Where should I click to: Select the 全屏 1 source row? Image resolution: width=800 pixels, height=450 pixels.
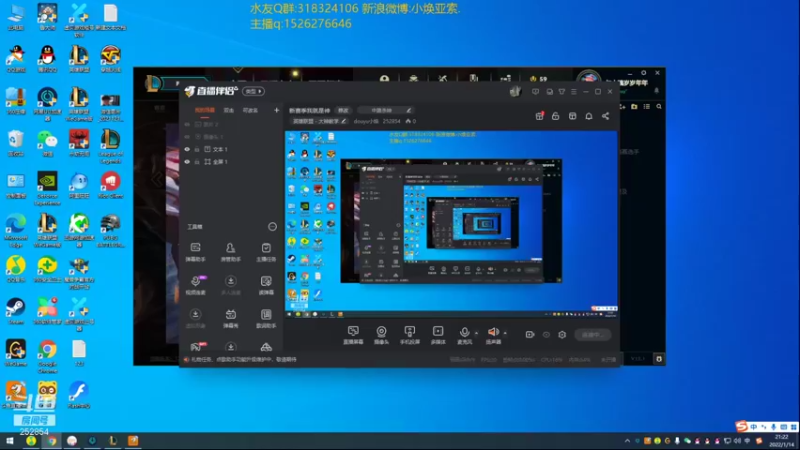tap(232, 162)
